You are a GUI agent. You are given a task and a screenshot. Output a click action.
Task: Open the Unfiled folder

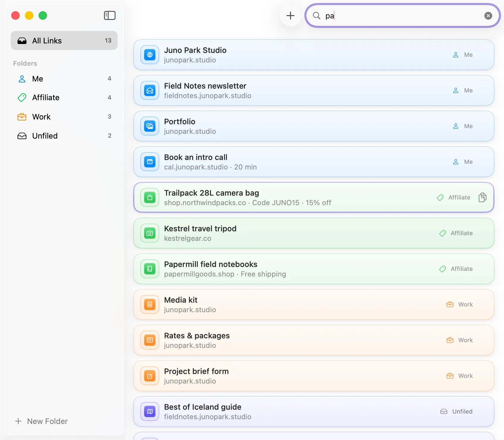[x=64, y=136]
